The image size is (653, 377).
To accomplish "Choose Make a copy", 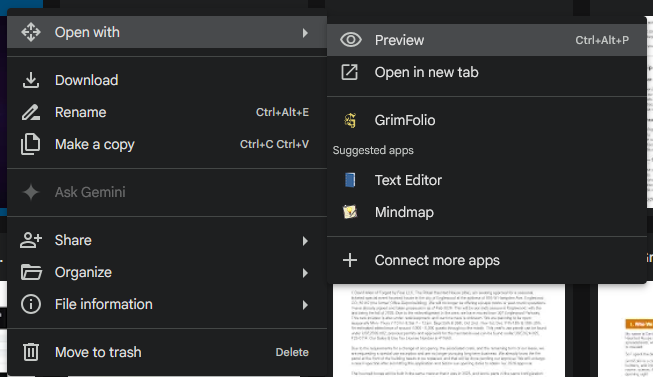I will coord(167,144).
